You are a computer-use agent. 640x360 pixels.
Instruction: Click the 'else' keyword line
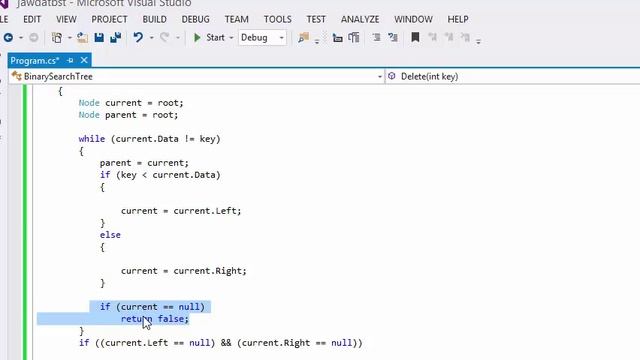pyautogui.click(x=110, y=235)
